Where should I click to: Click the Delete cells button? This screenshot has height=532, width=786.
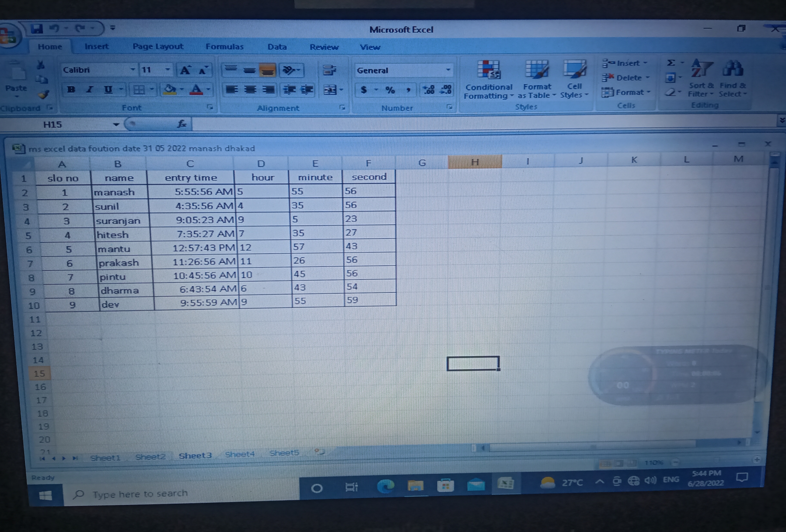click(x=626, y=78)
